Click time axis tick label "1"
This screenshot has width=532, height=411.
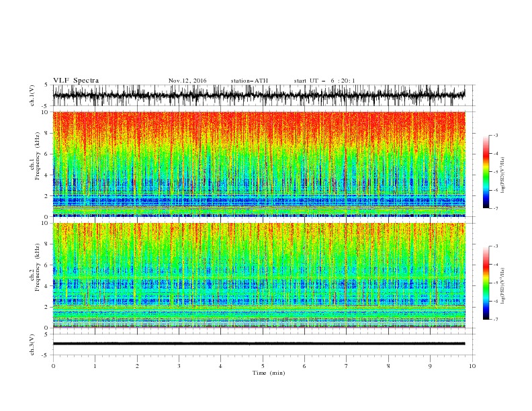pyautogui.click(x=95, y=366)
